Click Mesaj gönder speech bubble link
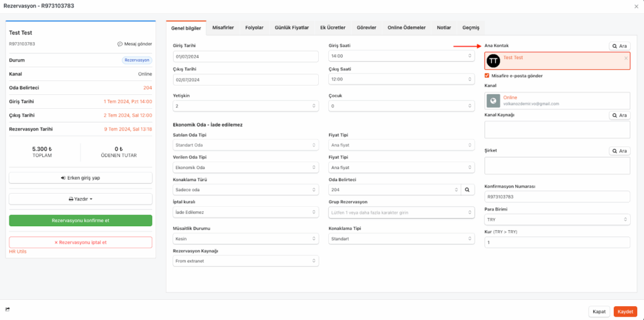Image resolution: width=644 pixels, height=320 pixels. tap(135, 44)
